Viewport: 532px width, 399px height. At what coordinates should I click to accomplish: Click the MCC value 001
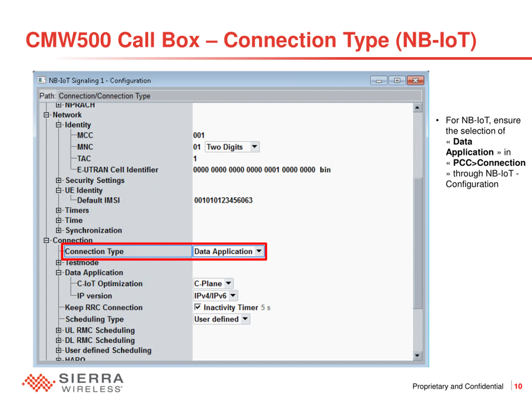(x=199, y=135)
